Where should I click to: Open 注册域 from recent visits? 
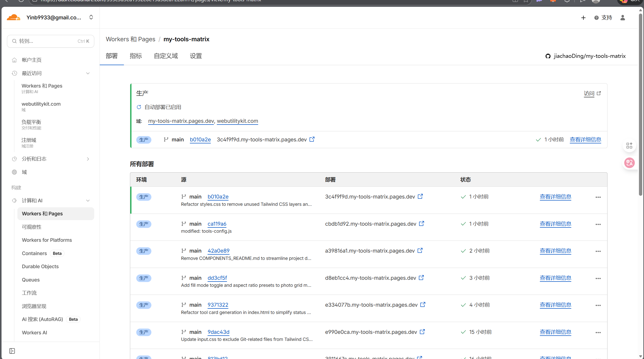[x=29, y=143]
